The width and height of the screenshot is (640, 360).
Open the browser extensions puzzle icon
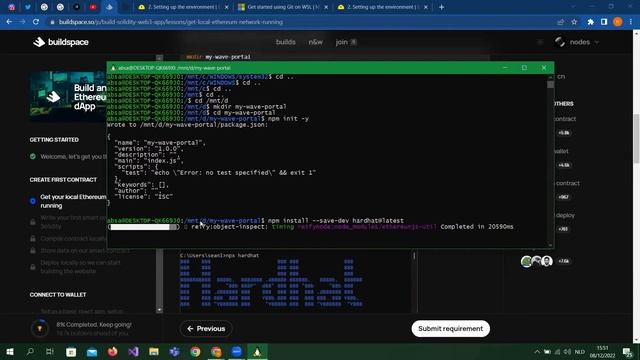[591, 22]
